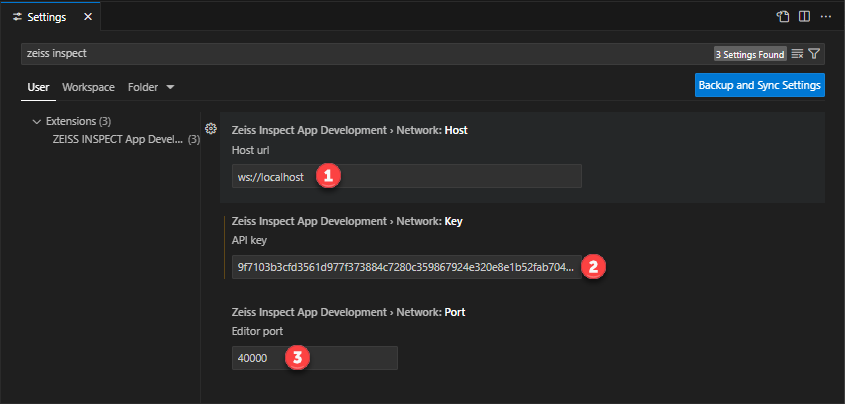Split the editor to the right
This screenshot has width=845, height=404.
tap(804, 16)
